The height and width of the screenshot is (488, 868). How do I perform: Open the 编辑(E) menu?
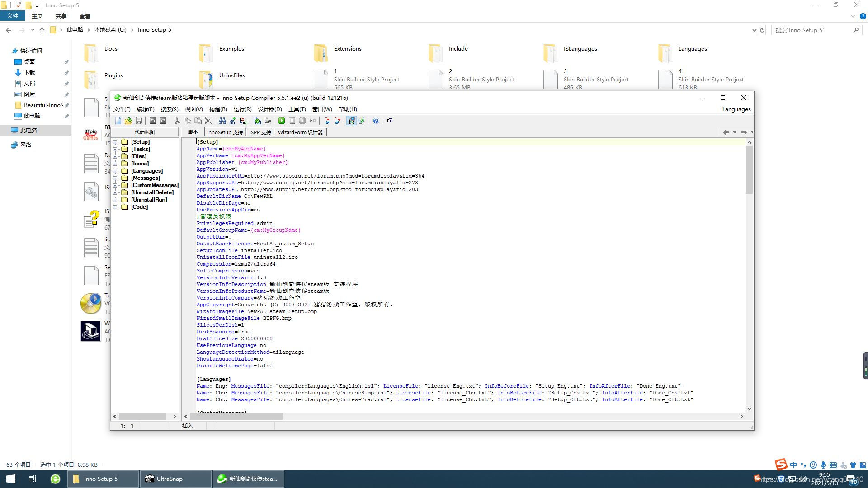[x=146, y=109]
